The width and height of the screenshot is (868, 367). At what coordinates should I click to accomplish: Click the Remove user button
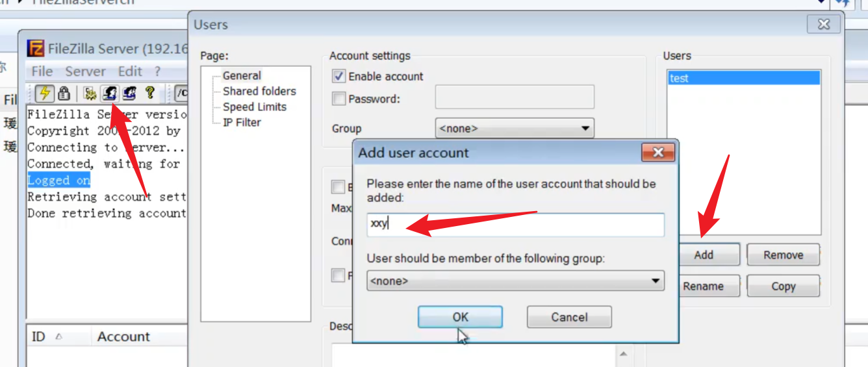click(783, 255)
